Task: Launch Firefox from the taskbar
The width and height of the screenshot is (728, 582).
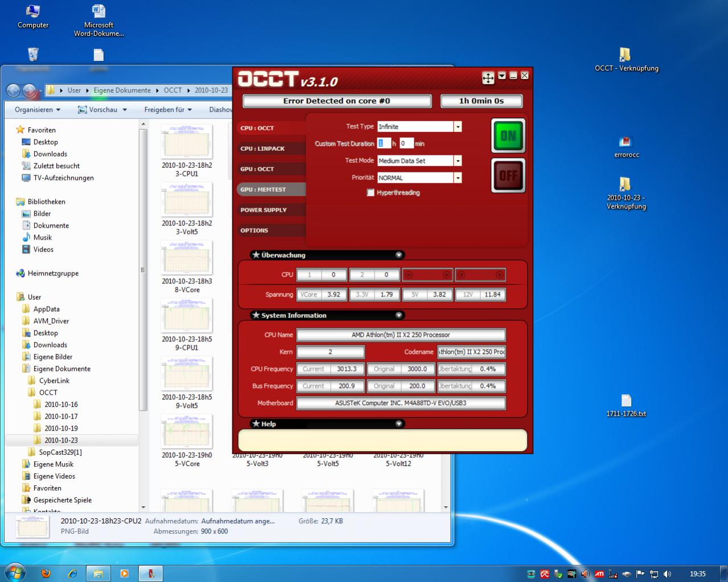Action: click(x=46, y=573)
